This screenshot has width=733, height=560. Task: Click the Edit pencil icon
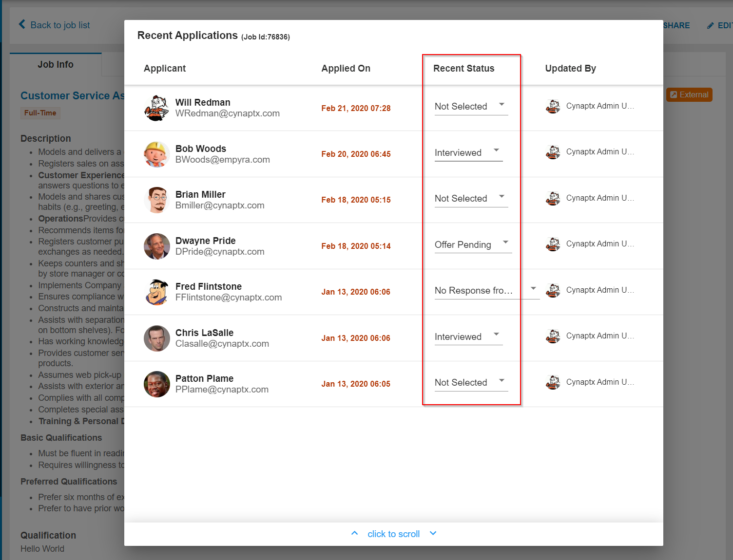click(x=711, y=26)
